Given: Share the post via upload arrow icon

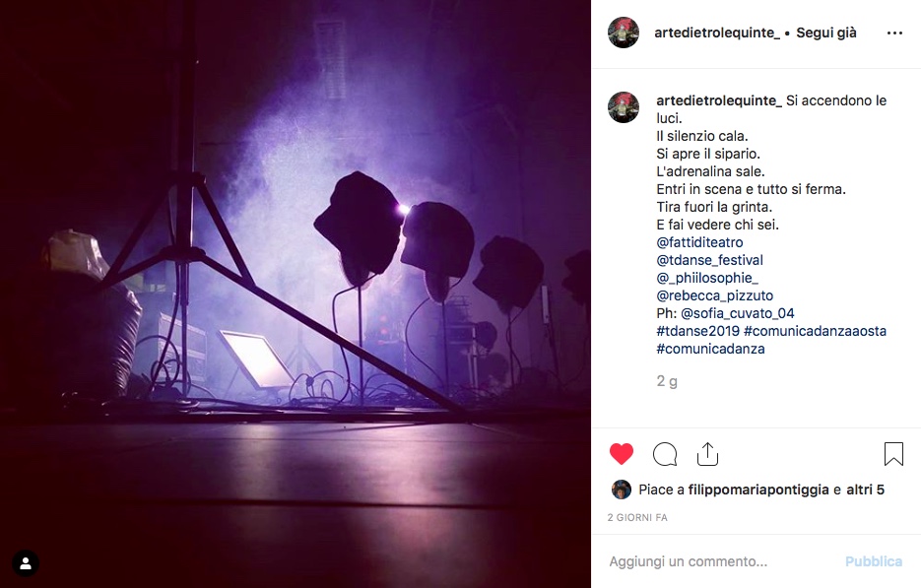Looking at the screenshot, I should click(x=708, y=454).
